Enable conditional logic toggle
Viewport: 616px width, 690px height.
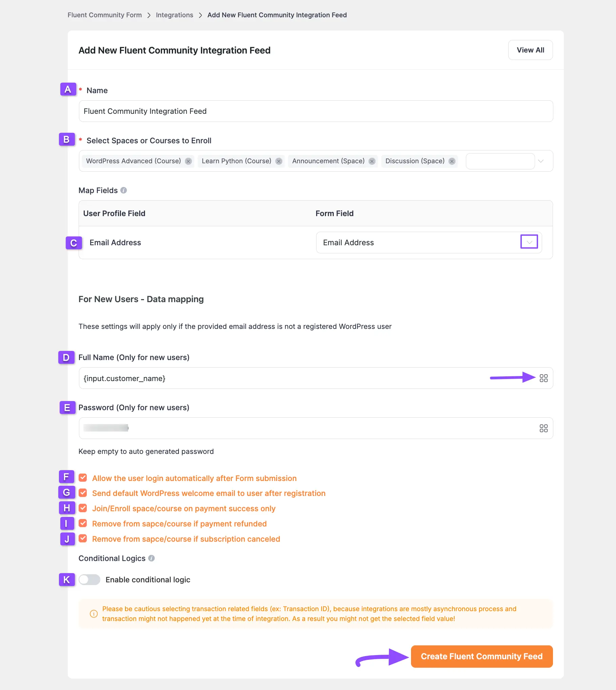[x=89, y=580]
